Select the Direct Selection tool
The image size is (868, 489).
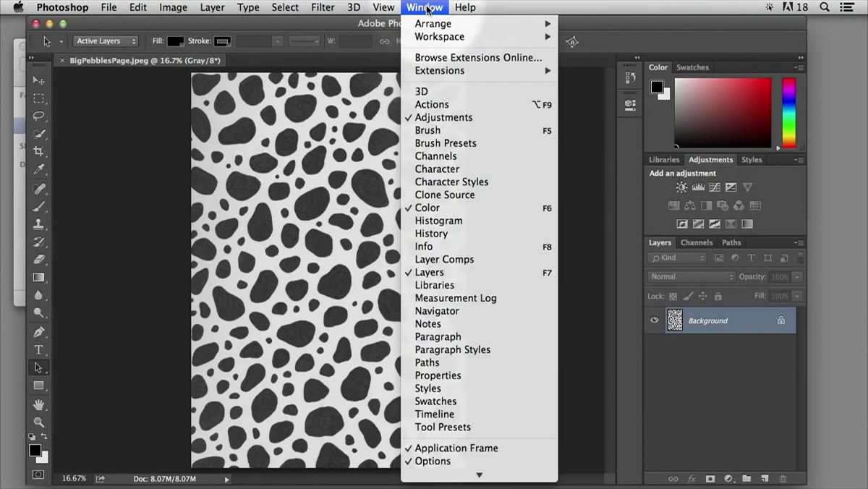pos(39,367)
